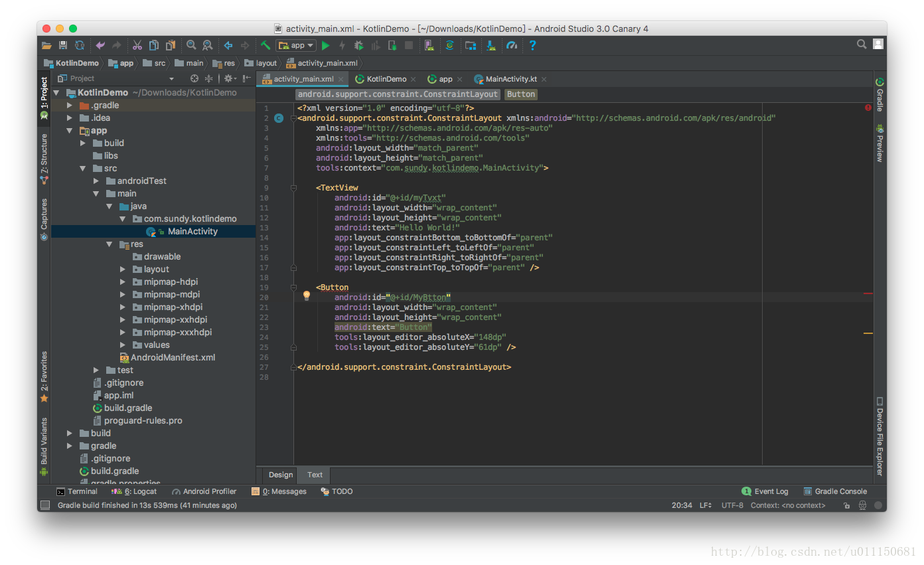Open the Gradle Console
Image resolution: width=924 pixels, height=565 pixels.
pos(835,491)
